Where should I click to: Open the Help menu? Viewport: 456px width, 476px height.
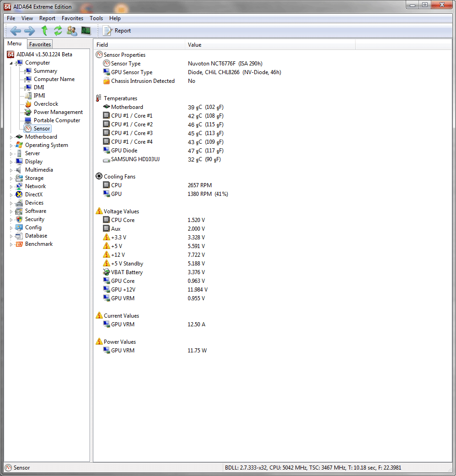[115, 18]
